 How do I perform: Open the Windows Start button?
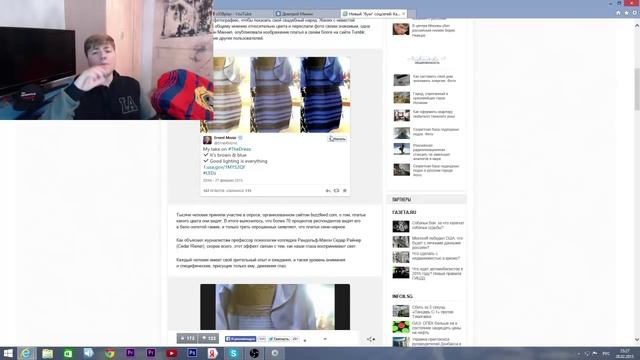pos(8,353)
